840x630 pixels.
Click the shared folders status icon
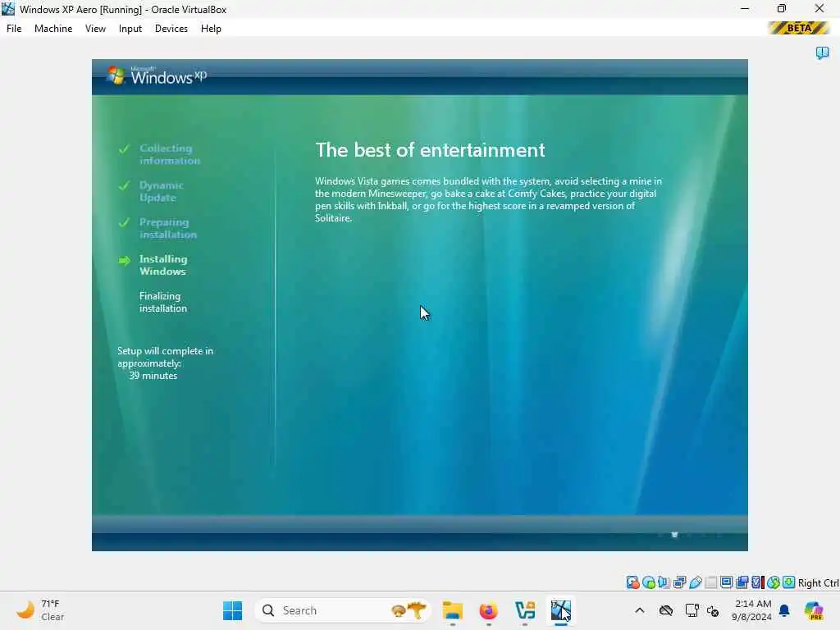pyautogui.click(x=711, y=582)
